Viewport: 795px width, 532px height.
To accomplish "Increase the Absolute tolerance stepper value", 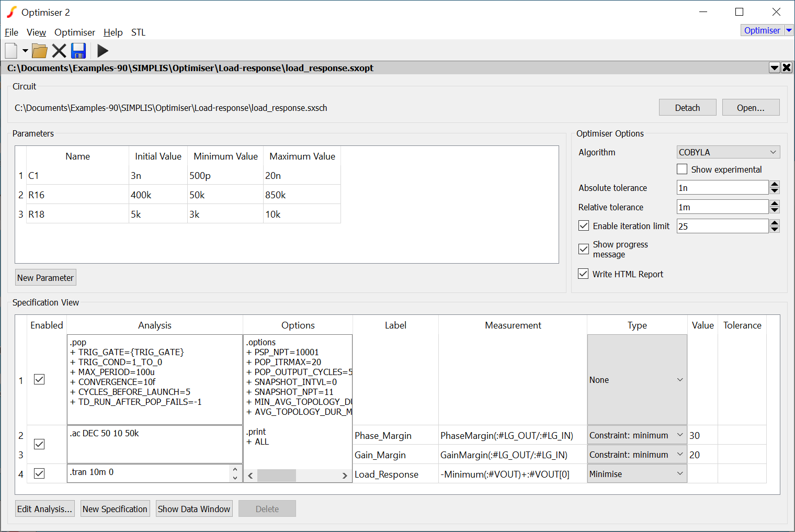I will pyautogui.click(x=775, y=184).
